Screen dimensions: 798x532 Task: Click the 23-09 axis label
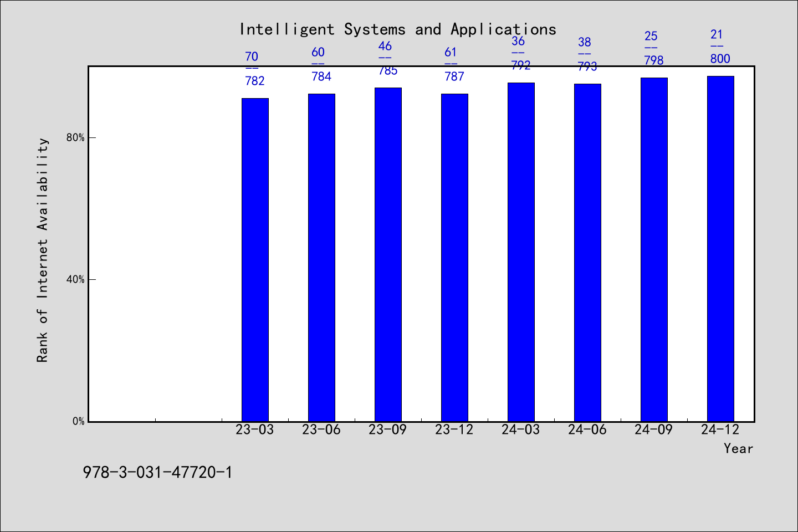[388, 430]
